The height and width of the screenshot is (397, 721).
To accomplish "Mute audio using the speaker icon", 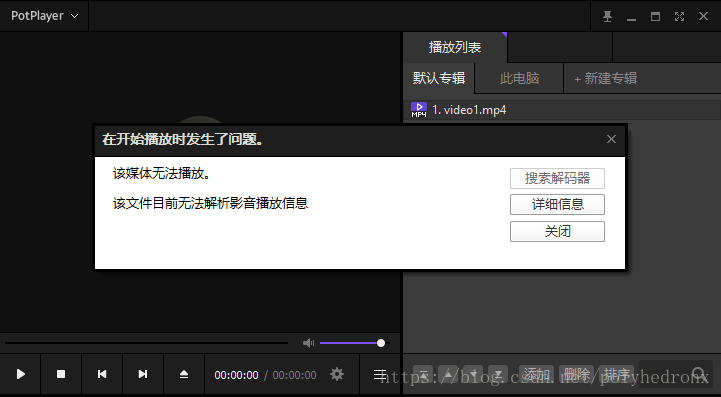I will tap(308, 343).
